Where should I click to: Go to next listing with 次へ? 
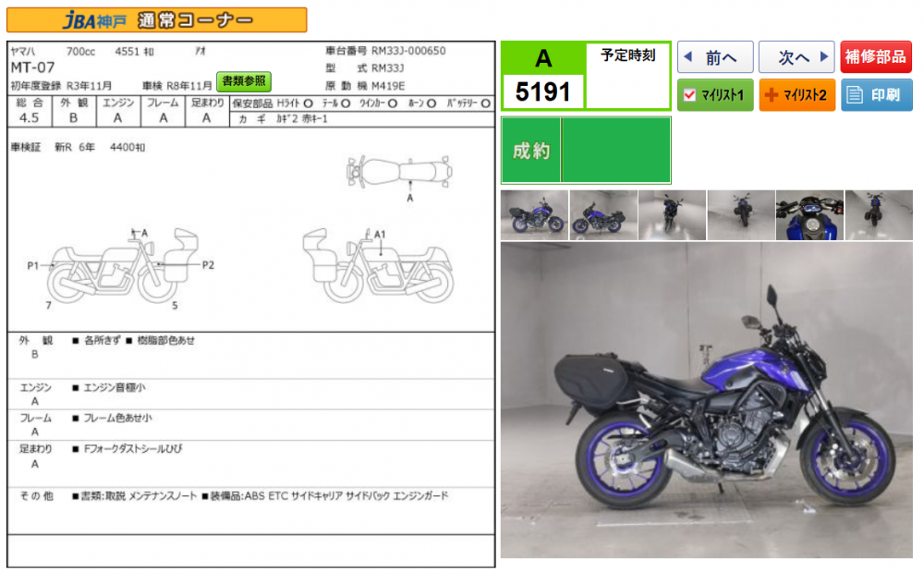(x=796, y=57)
